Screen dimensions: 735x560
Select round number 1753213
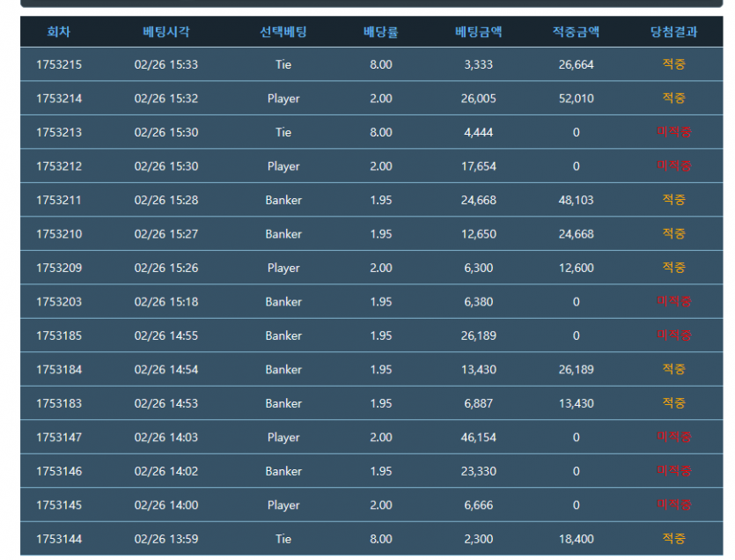click(x=59, y=132)
